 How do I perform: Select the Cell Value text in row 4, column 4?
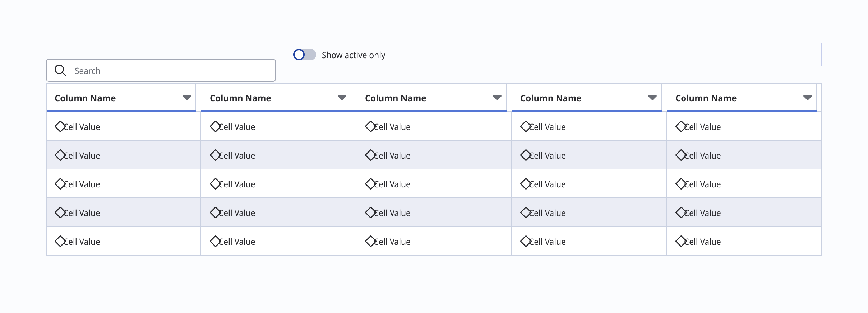[x=548, y=213]
